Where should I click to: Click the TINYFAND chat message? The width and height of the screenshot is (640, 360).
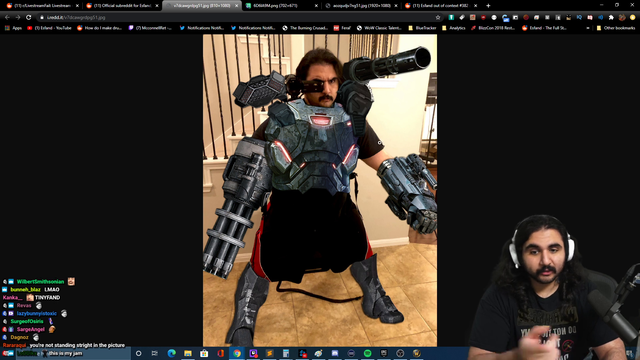[47, 298]
